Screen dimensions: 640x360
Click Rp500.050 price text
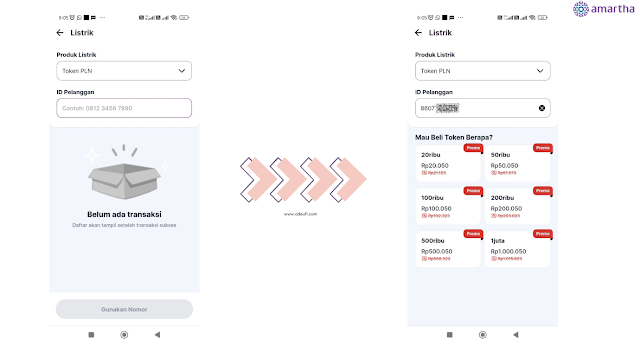pos(436,251)
